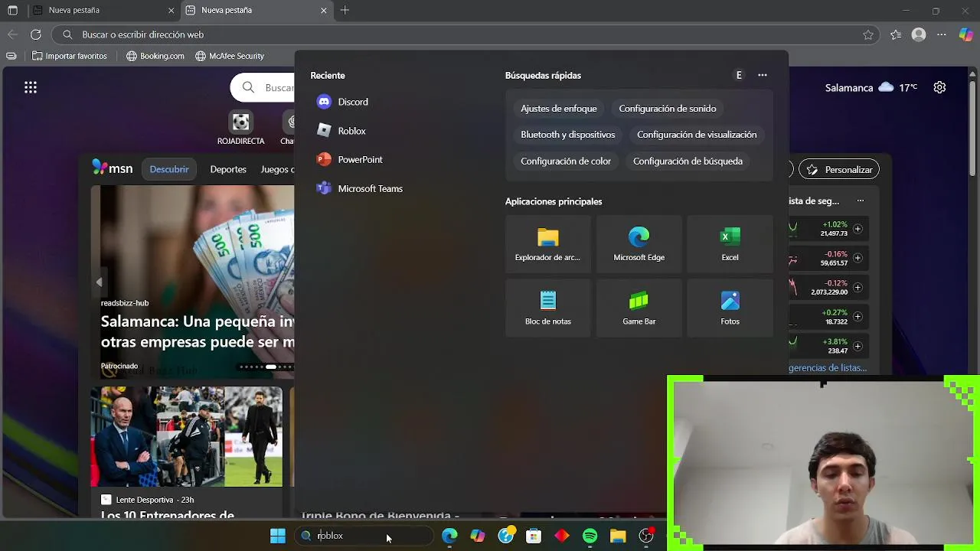This screenshot has width=980, height=551.
Task: Reload the page in Edge
Action: (x=35, y=34)
